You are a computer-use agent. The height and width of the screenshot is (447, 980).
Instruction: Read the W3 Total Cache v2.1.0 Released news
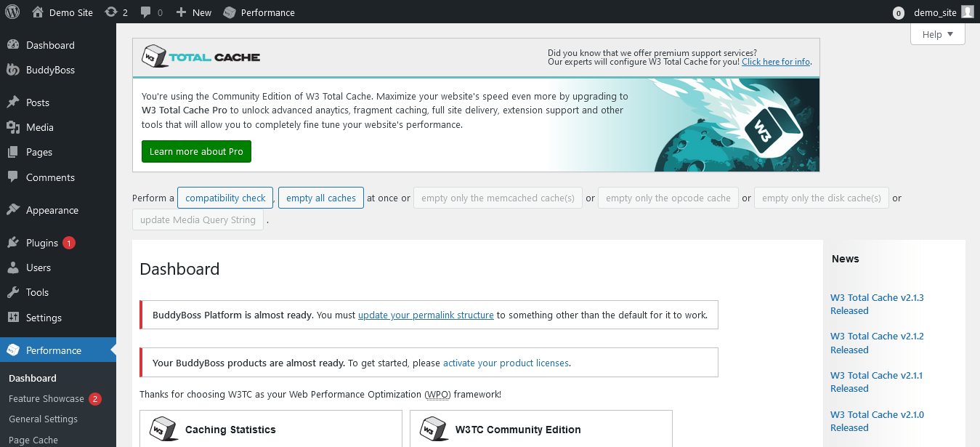coord(877,421)
